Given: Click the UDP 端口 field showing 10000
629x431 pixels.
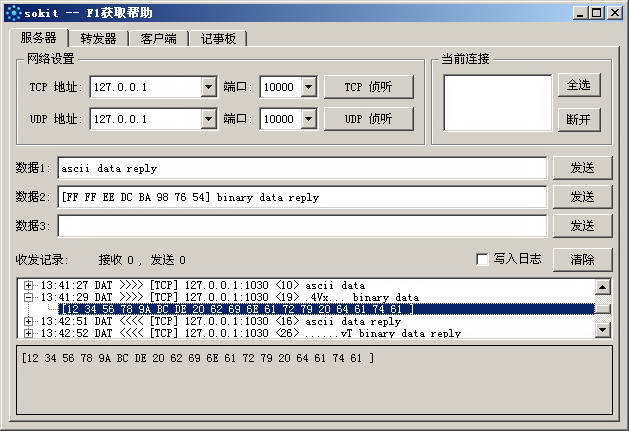Looking at the screenshot, I should [x=280, y=119].
